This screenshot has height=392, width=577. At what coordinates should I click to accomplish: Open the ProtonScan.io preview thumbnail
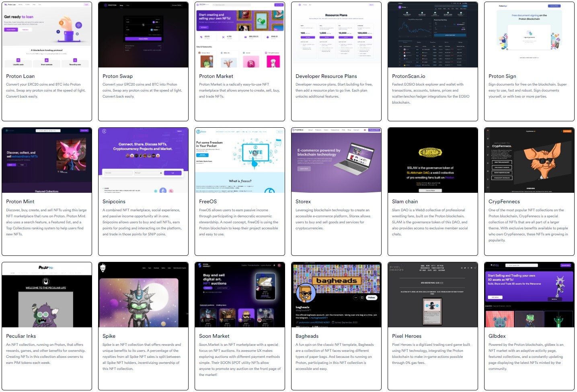pyautogui.click(x=433, y=35)
